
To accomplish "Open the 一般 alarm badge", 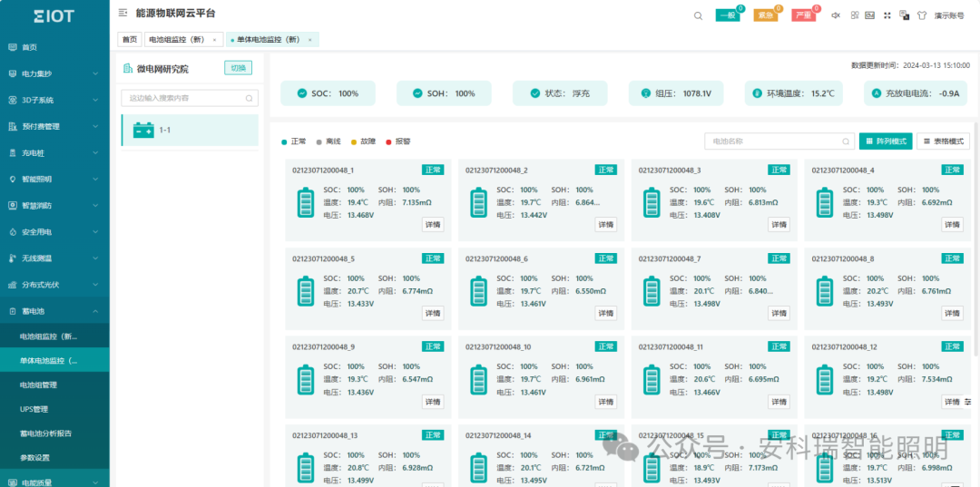I will (x=728, y=15).
